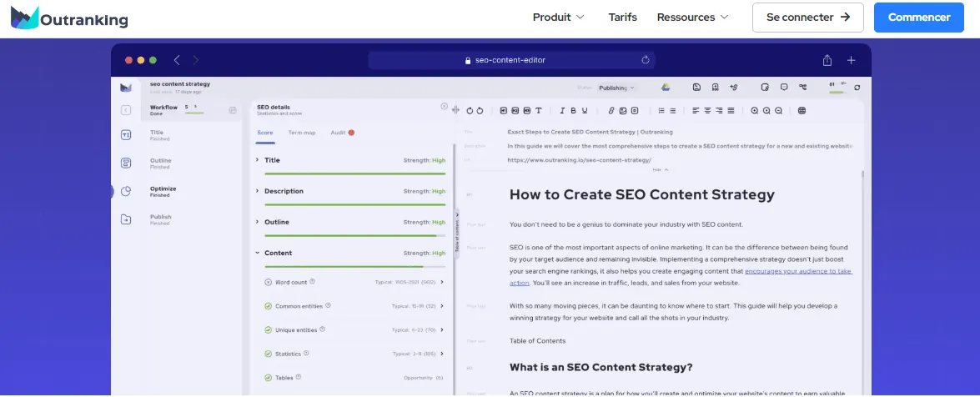This screenshot has height=397, width=980.
Task: Open Common entities details arrow
Action: [x=443, y=306]
